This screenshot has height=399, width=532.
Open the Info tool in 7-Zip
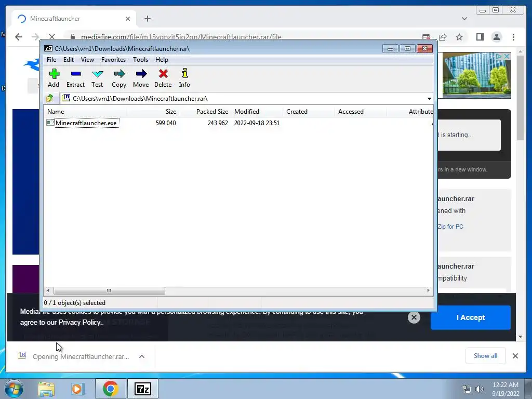pos(184,78)
